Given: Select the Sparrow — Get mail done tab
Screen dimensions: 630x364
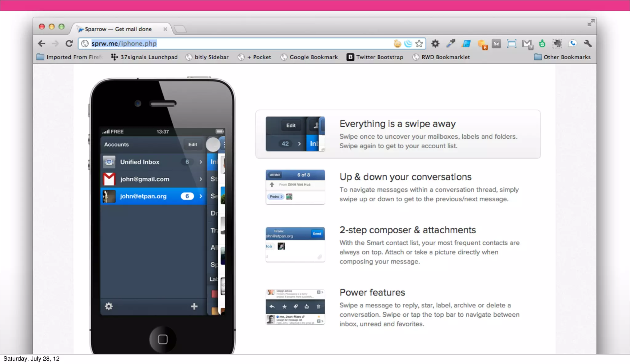Looking at the screenshot, I should [x=118, y=29].
